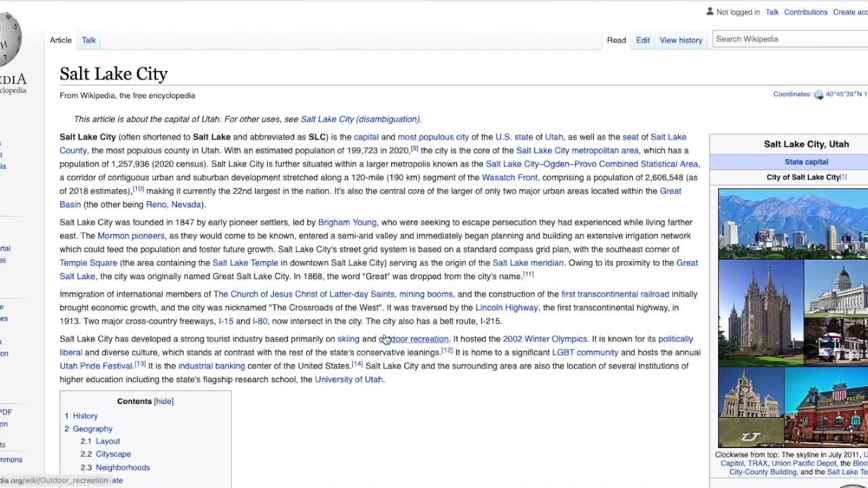Follow the industrial banking link

[x=212, y=366]
